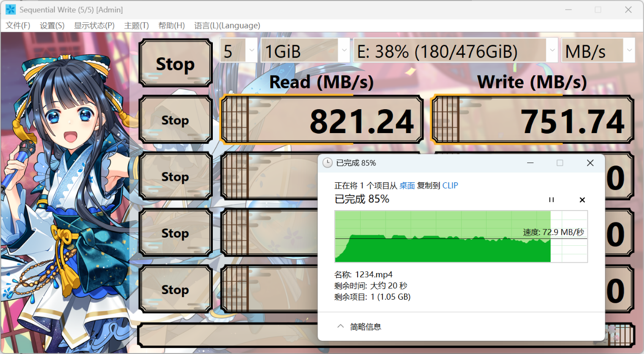644x354 pixels.
Task: Click the copy speed progress graph
Action: [461, 236]
